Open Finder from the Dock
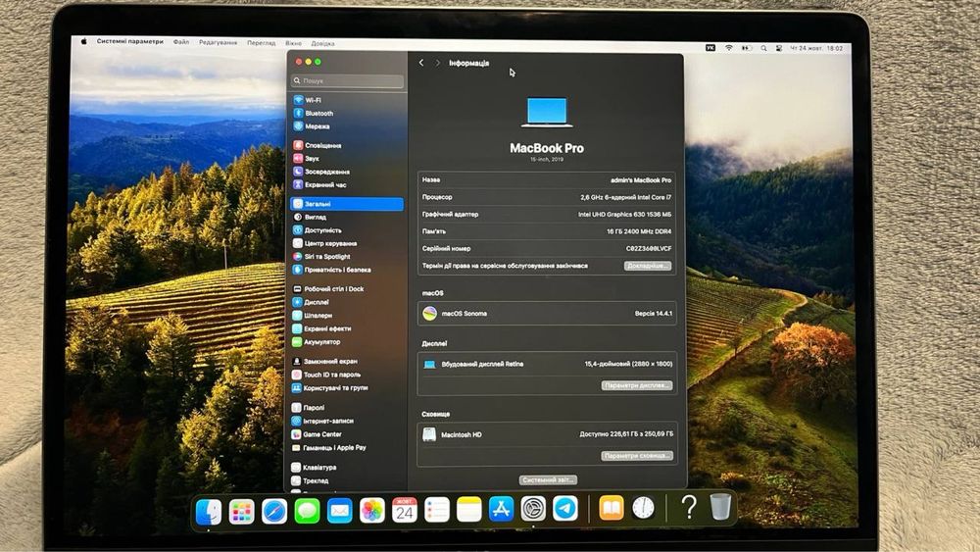980x552 pixels. (209, 512)
